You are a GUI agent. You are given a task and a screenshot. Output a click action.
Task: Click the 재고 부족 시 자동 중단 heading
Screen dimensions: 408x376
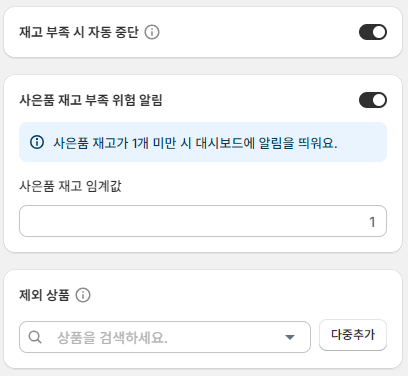[79, 32]
